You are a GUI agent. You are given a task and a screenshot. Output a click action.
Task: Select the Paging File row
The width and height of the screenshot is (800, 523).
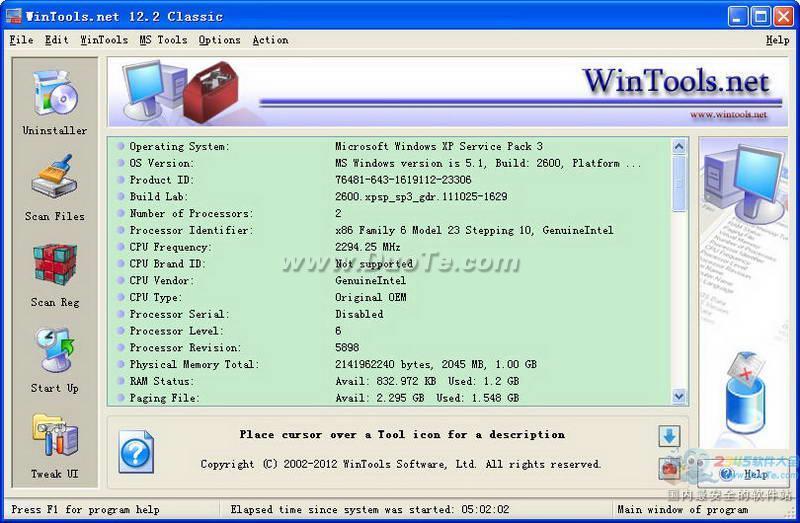(390, 398)
